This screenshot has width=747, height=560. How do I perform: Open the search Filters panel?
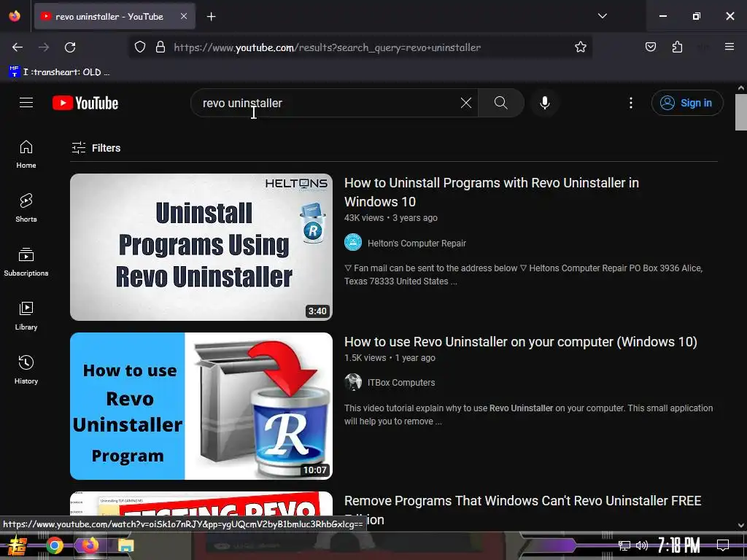click(x=96, y=148)
